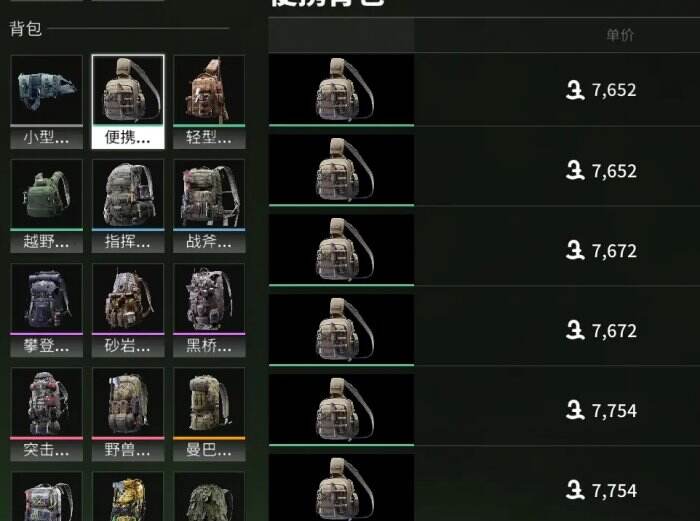Select the 黑桥 backpack icon

[x=209, y=310]
